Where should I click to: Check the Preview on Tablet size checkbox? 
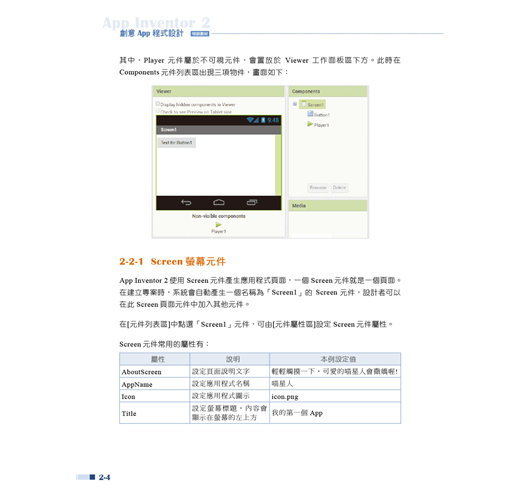coord(158,111)
